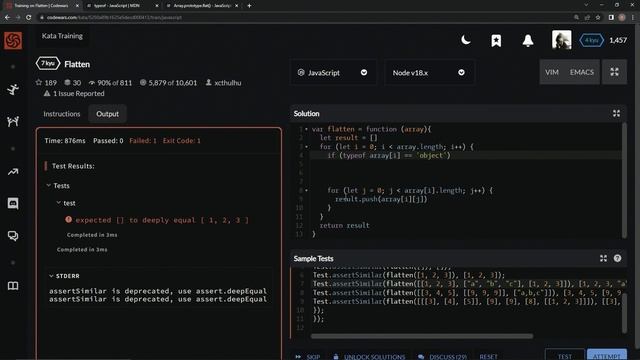Click the 7 kyu kata badge
This screenshot has height=360, width=640.
click(x=48, y=64)
